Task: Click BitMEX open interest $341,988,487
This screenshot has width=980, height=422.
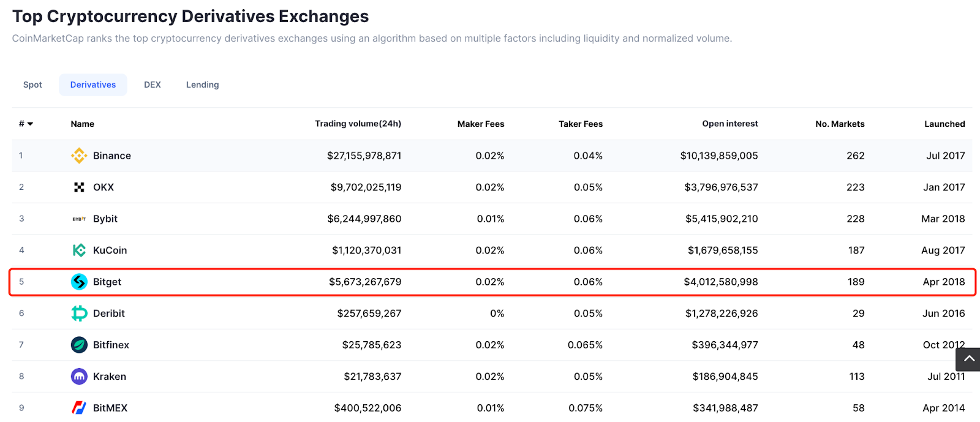Action: click(x=725, y=408)
